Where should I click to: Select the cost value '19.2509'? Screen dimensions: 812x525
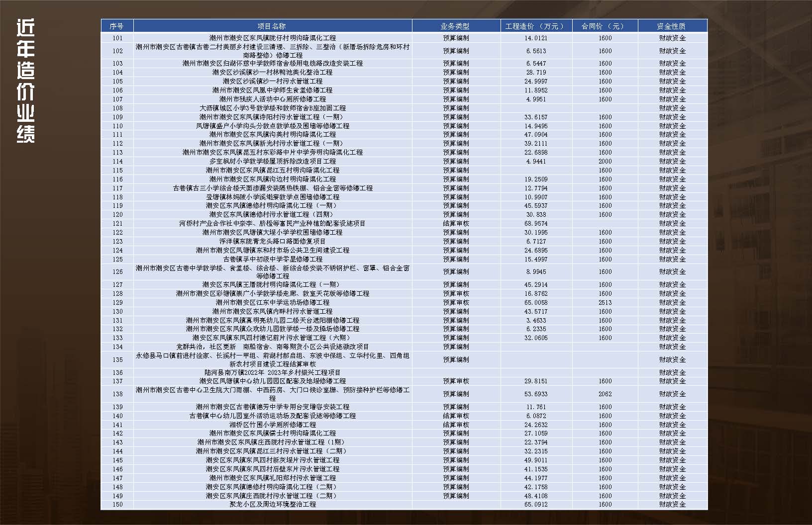pos(536,179)
